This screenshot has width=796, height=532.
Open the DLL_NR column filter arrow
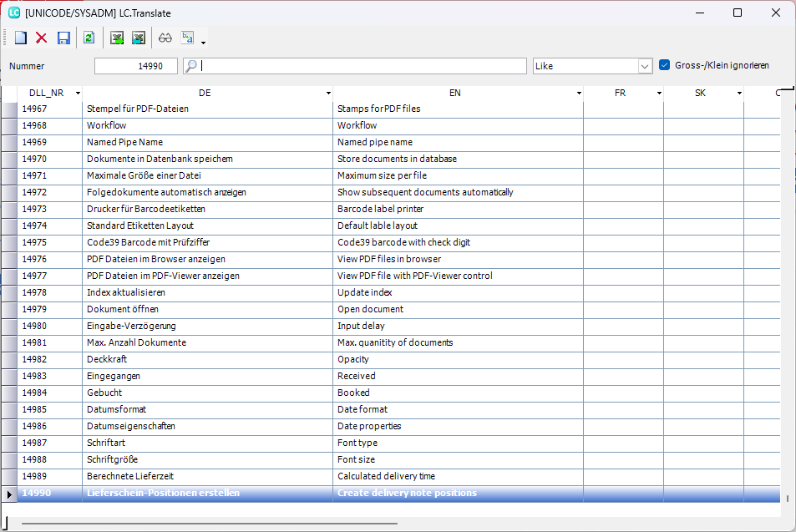click(78, 94)
